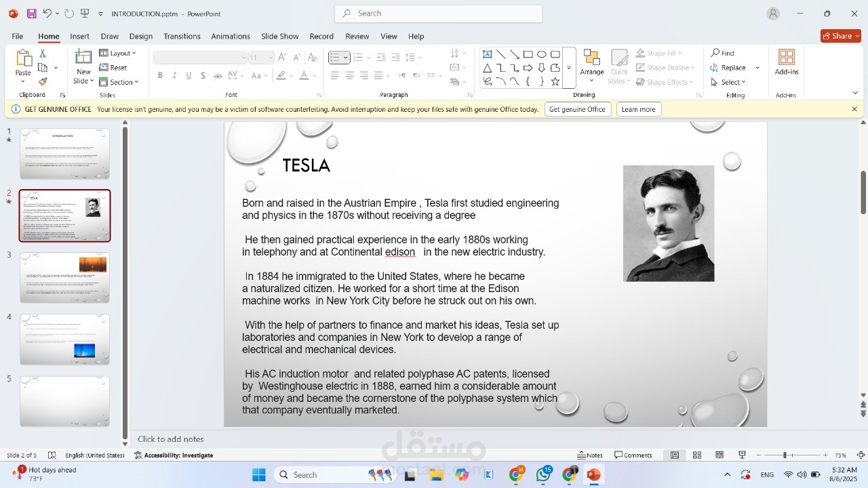Screen dimensions: 868x488
Task: Toggle Bold formatting
Action: 160,75
